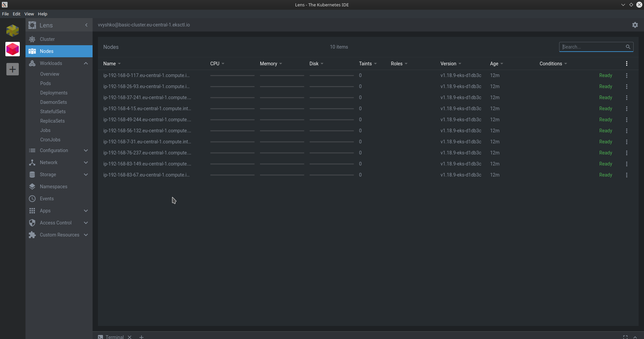The height and width of the screenshot is (339, 644).
Task: Sort nodes by Conditions column
Action: click(553, 64)
